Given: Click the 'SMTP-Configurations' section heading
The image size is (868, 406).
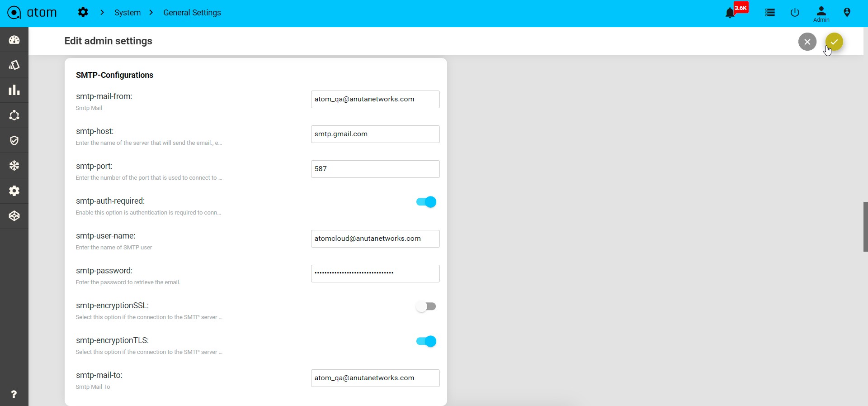Looking at the screenshot, I should pyautogui.click(x=114, y=75).
